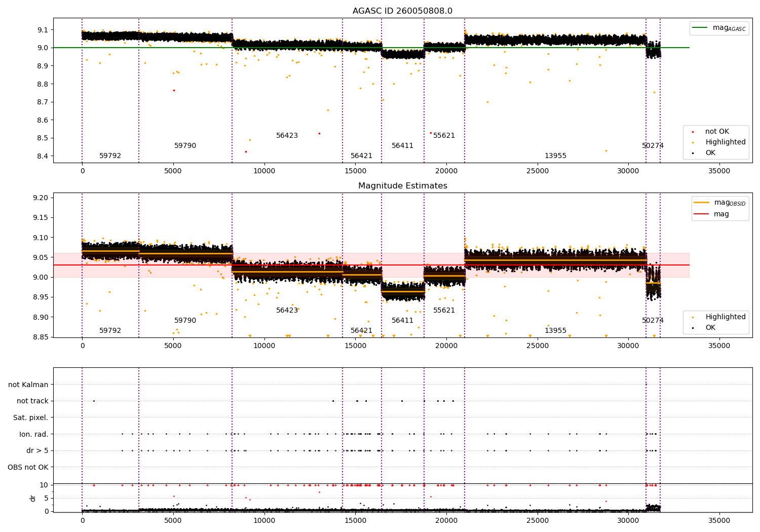Click obsid label 56411 in Magnitude Estimates plot
The width and height of the screenshot is (760, 532).
pos(402,321)
